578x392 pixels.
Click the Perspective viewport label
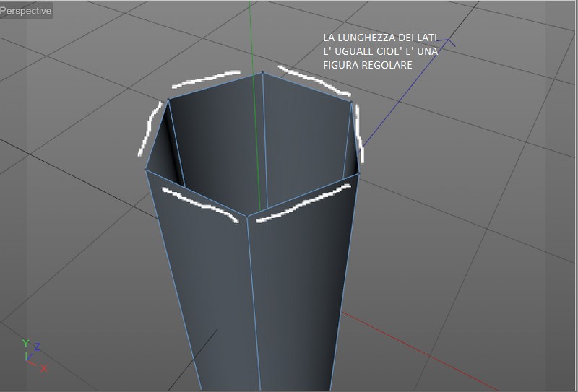click(x=26, y=11)
